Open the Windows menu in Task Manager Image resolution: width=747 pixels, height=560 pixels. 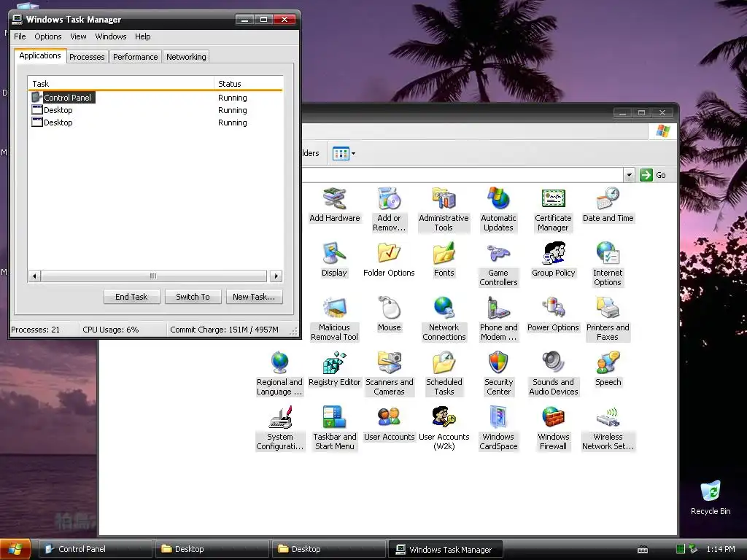[111, 36]
